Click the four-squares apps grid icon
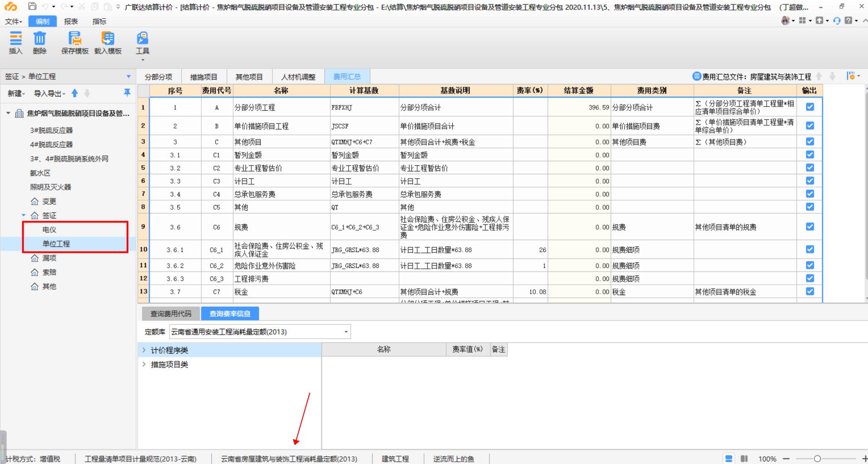 (x=802, y=20)
